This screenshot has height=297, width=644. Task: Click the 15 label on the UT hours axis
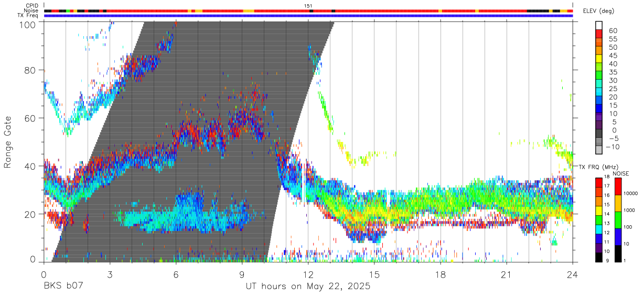point(374,274)
